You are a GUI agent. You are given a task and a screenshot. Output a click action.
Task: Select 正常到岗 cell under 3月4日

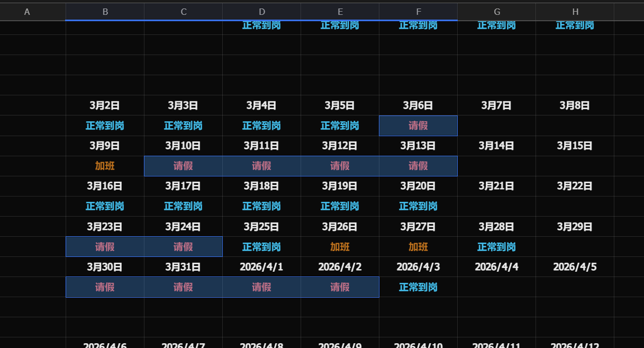(x=262, y=126)
